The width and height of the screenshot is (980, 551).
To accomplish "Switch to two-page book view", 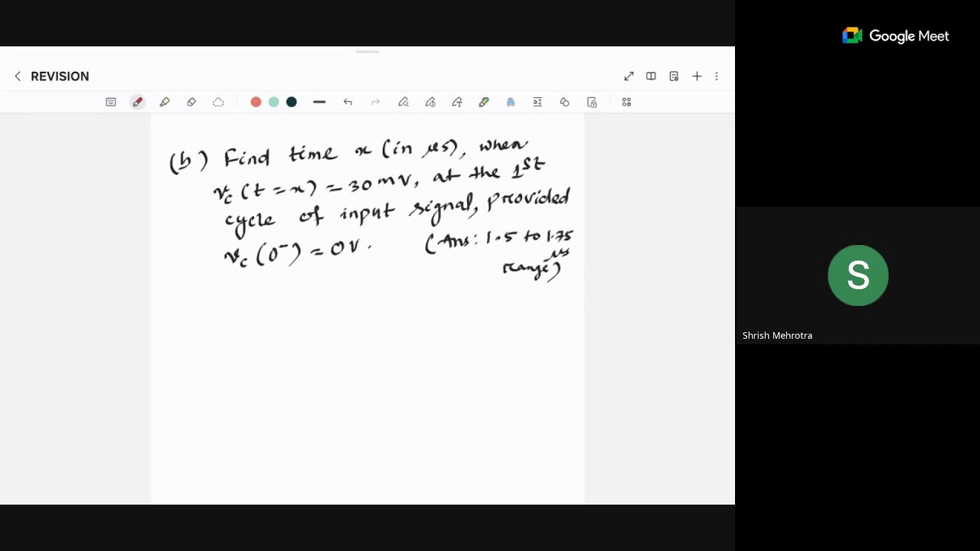I will tap(651, 76).
